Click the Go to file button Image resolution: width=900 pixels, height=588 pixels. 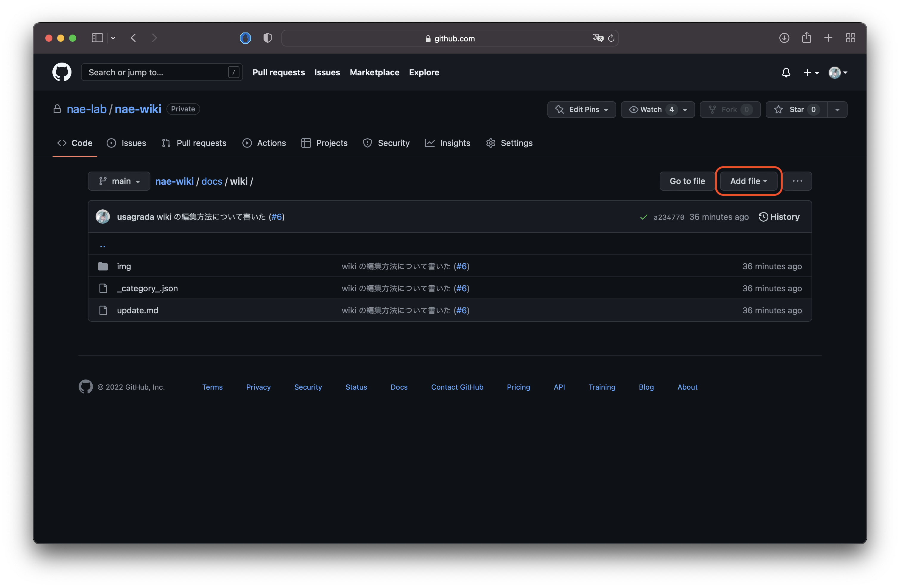687,181
